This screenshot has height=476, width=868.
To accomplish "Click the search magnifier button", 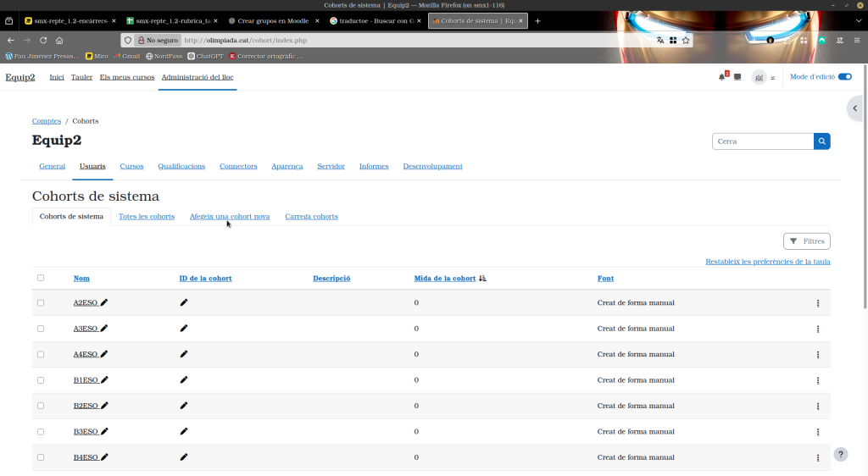I will point(821,141).
